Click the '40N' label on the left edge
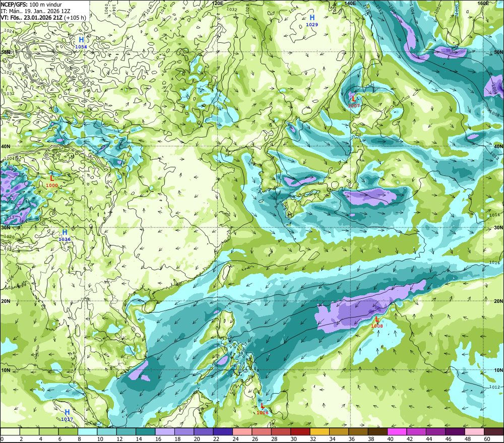Image resolution: width=504 pixels, height=443 pixels. tap(6, 146)
